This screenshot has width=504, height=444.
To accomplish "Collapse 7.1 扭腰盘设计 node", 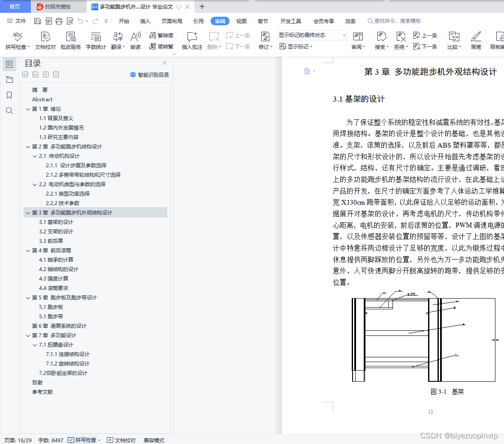I will coord(35,345).
